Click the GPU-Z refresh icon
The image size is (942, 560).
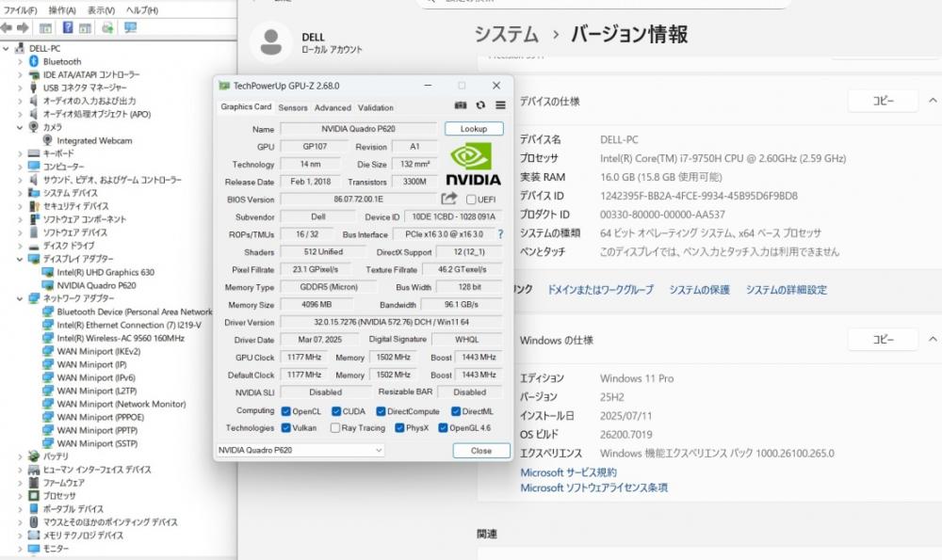click(480, 105)
